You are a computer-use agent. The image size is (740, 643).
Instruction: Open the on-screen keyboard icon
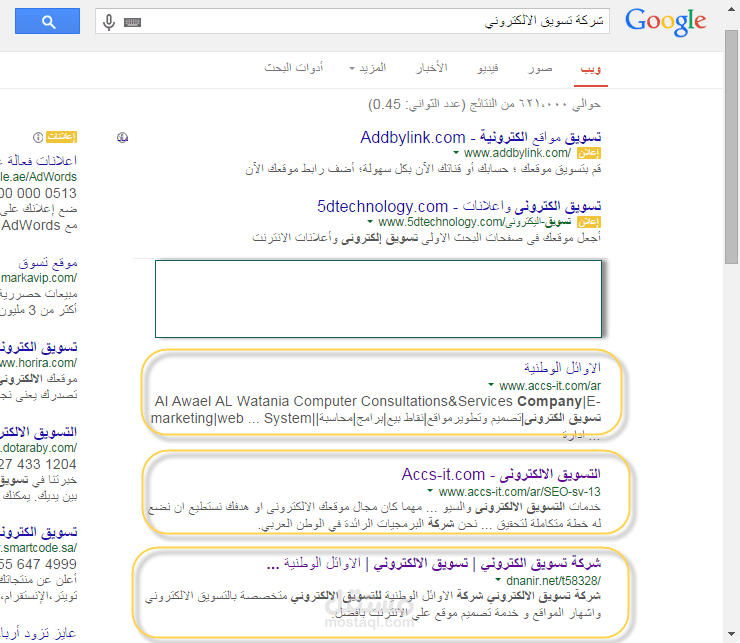pyautogui.click(x=133, y=22)
